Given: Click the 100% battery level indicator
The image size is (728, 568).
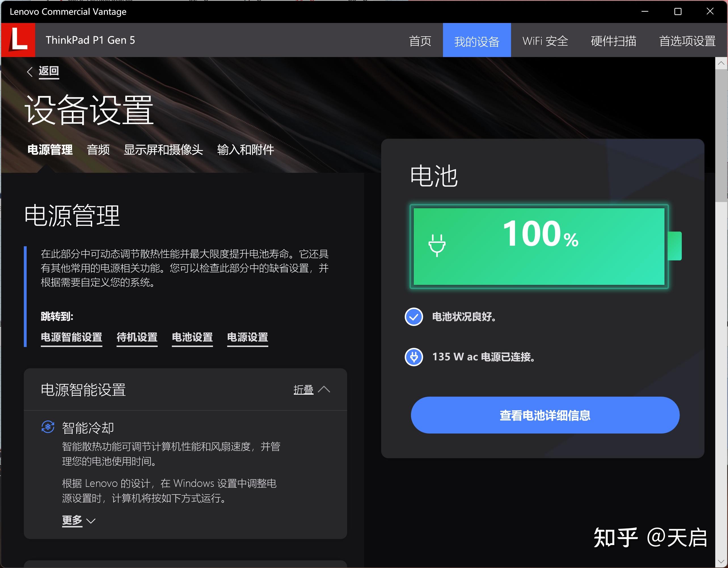Looking at the screenshot, I should coord(540,234).
